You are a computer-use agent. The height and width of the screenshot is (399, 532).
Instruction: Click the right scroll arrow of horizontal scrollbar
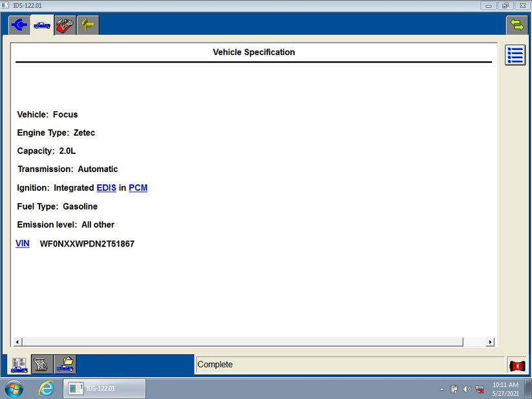click(490, 341)
